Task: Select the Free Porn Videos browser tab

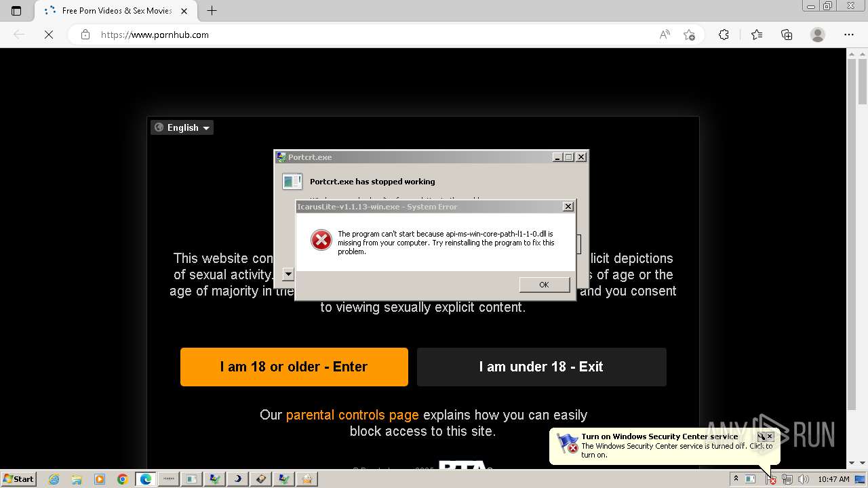Action: (115, 11)
